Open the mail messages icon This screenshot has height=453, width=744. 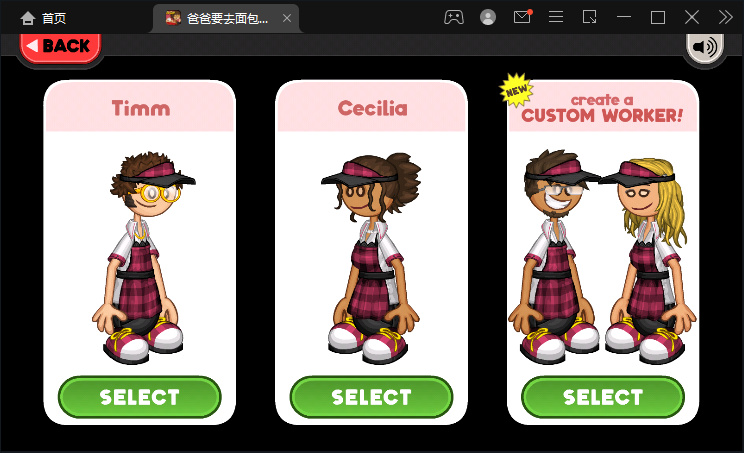click(x=522, y=17)
